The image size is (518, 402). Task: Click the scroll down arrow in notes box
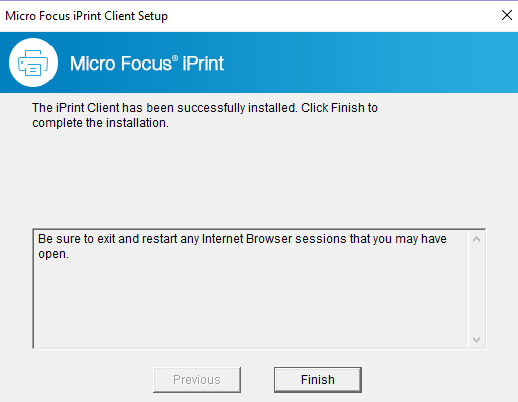[477, 340]
